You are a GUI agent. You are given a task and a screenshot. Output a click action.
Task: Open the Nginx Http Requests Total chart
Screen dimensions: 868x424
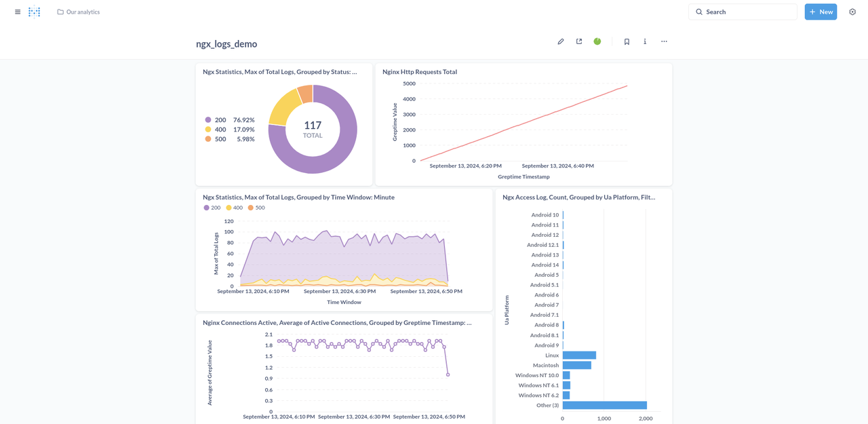[420, 71]
